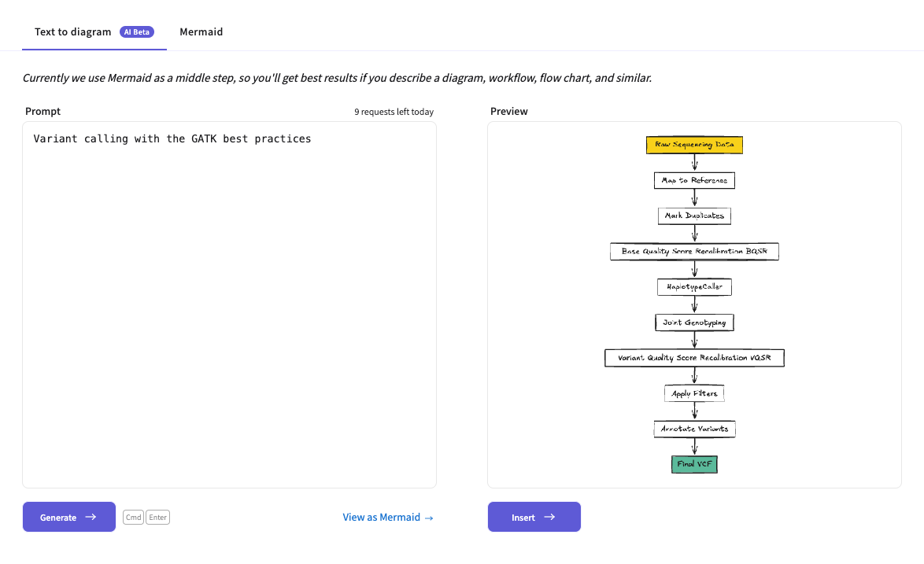Switch to the Text to diagram tab

(x=73, y=32)
